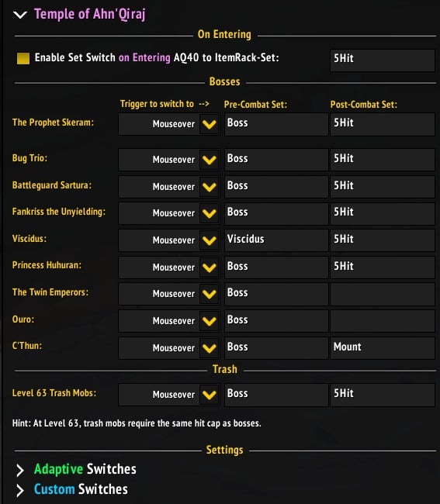Open the Bug Trio trigger dropdown arrow

coord(210,160)
